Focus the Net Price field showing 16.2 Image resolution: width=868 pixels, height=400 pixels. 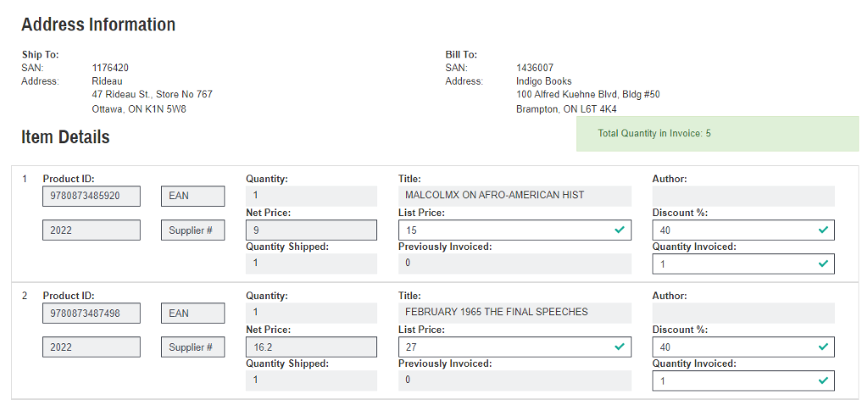click(311, 347)
